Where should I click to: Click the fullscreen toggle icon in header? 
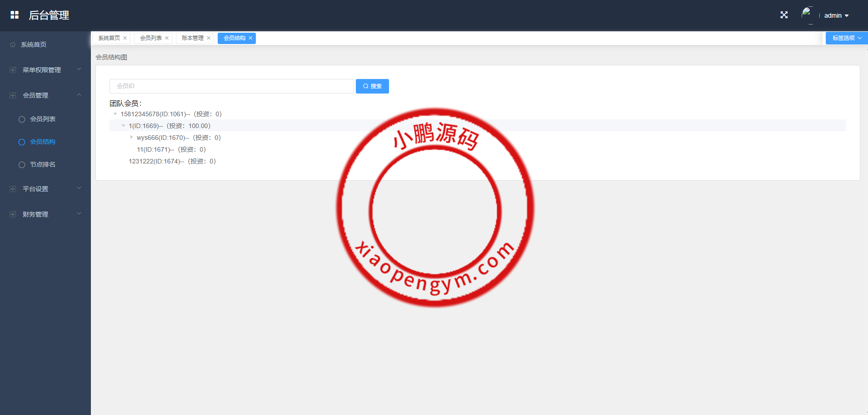pos(784,15)
